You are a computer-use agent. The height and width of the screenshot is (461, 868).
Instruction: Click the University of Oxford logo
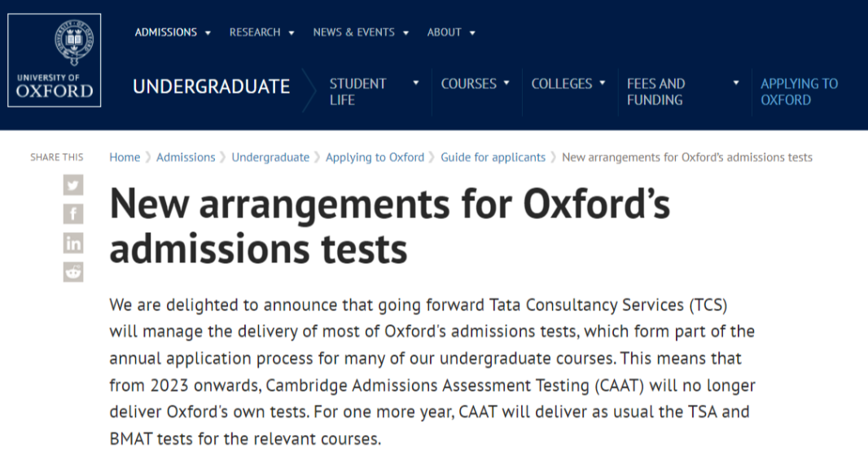click(55, 60)
